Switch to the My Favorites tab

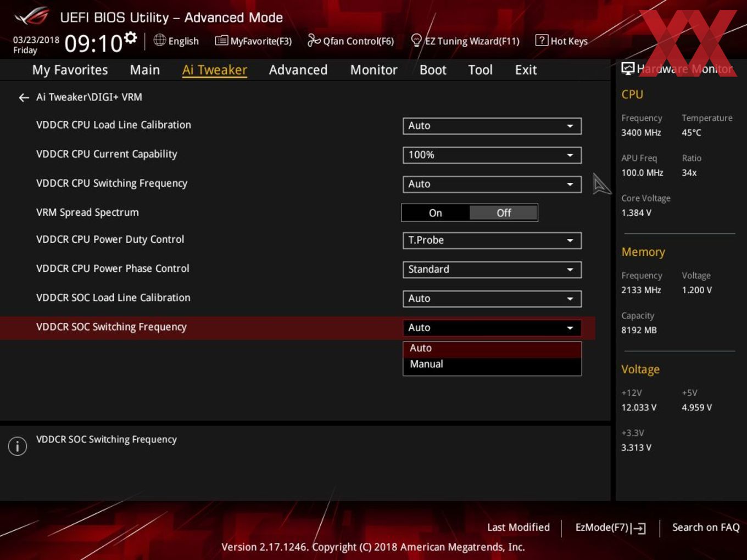(x=70, y=70)
